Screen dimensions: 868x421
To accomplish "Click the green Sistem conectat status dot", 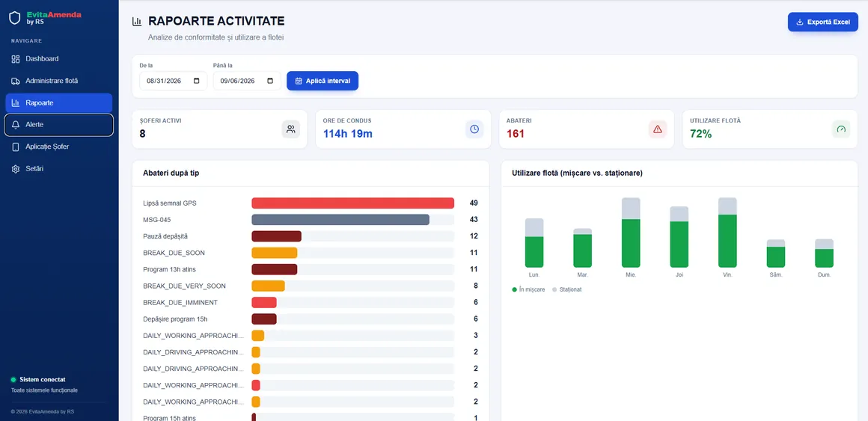I will point(13,380).
